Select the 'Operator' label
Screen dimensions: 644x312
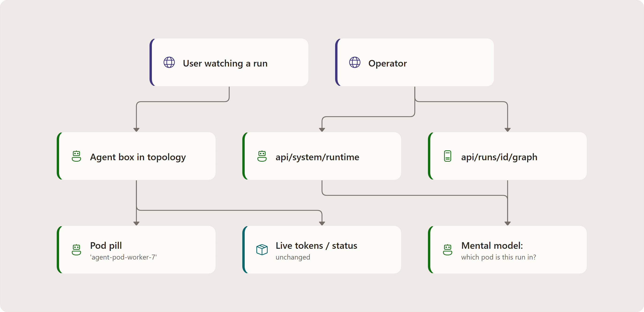[x=387, y=63]
